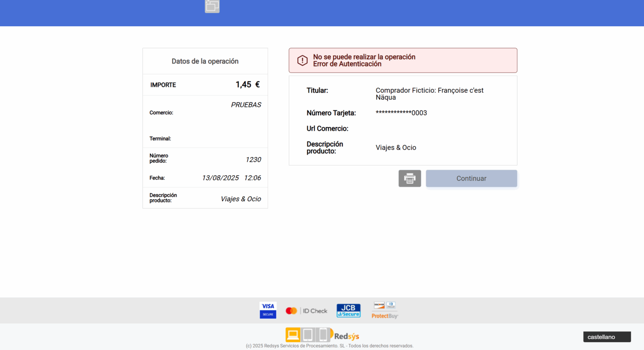Image resolution: width=644 pixels, height=350 pixels.
Task: Open the castellano language selector
Action: (607, 337)
